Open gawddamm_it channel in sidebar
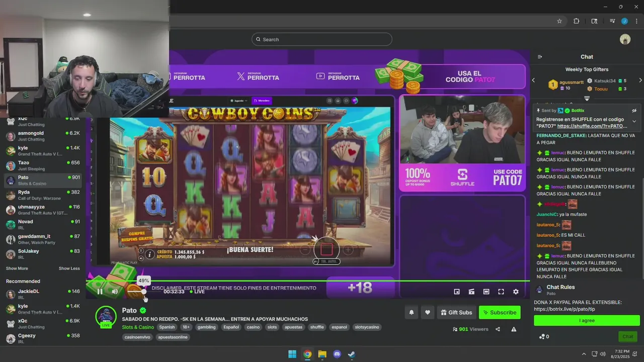 (x=43, y=239)
